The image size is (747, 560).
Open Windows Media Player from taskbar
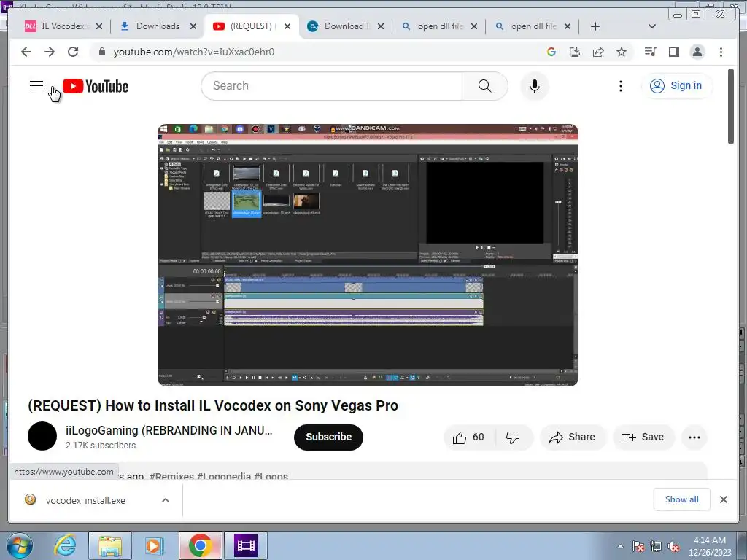[x=154, y=545]
